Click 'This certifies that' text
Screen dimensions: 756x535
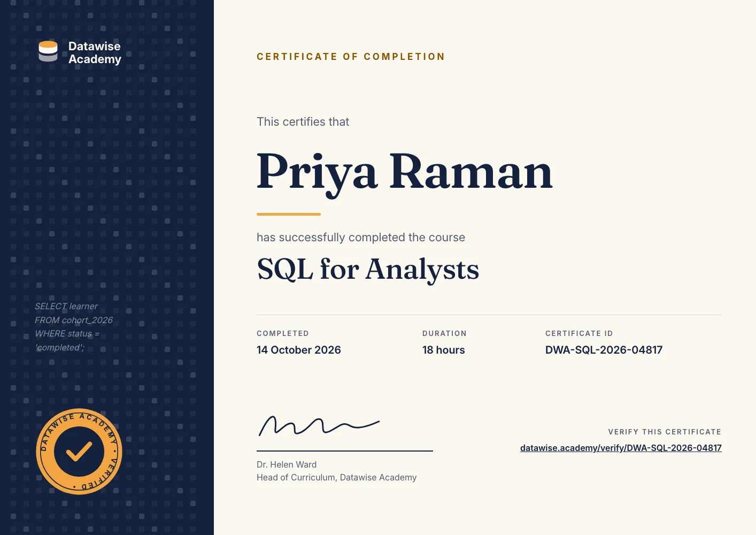(303, 122)
